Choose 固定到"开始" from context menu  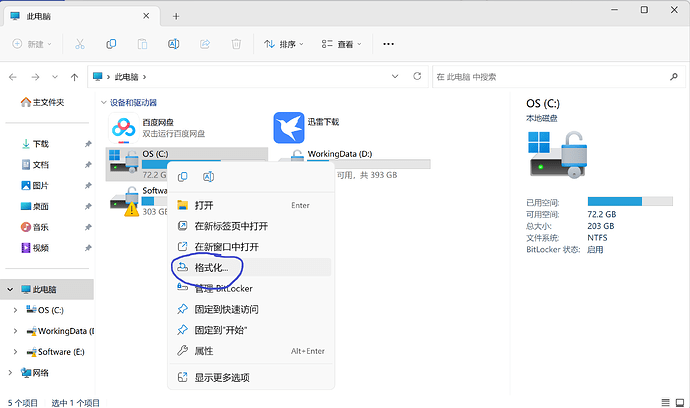(x=251, y=330)
